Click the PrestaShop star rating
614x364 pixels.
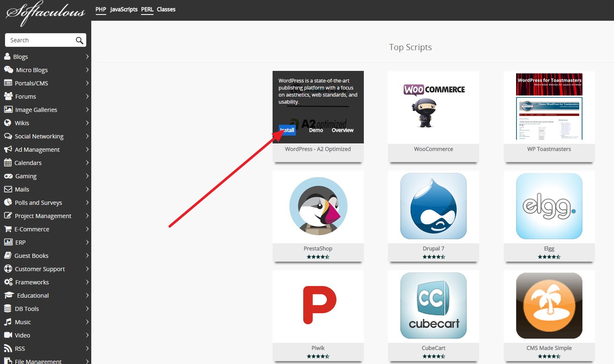[318, 257]
